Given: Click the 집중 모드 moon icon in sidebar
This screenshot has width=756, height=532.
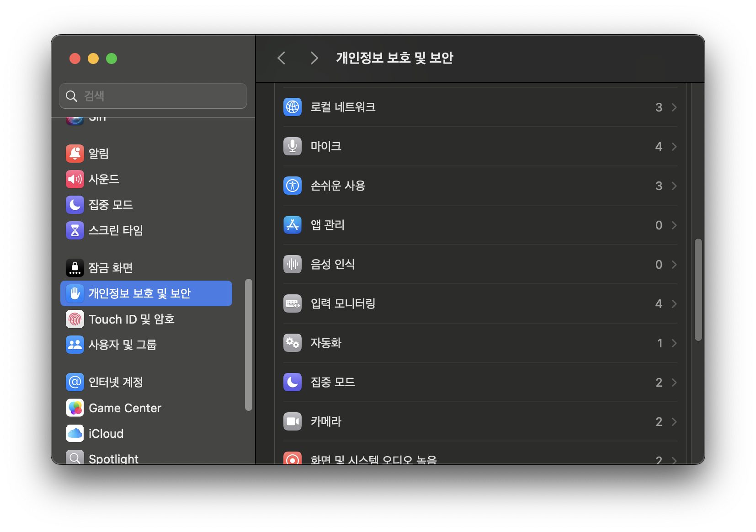Looking at the screenshot, I should (75, 205).
